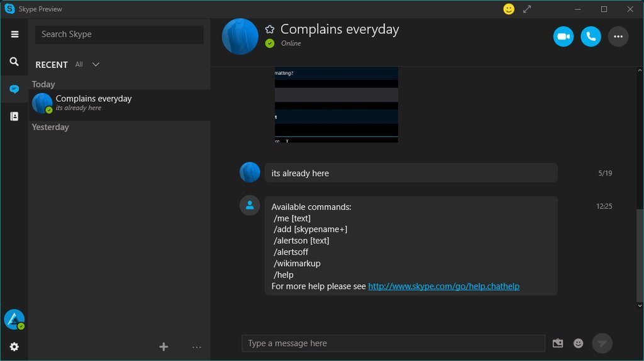Open the more options ellipsis in header

click(618, 36)
